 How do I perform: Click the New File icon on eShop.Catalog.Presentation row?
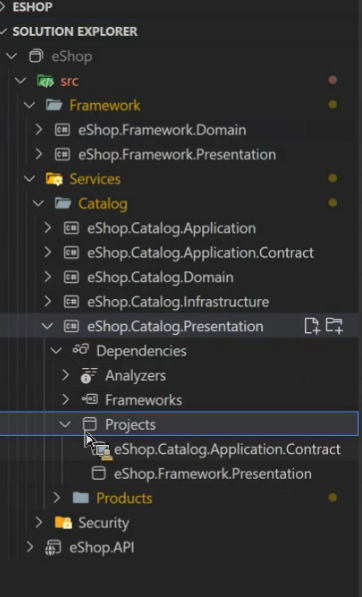click(x=312, y=326)
